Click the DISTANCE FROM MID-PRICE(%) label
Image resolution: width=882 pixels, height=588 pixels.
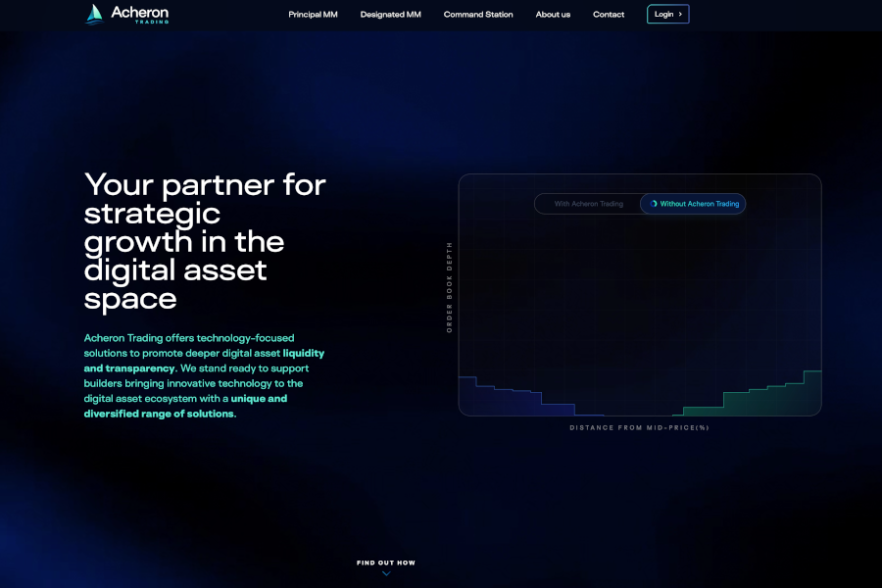[x=640, y=426]
